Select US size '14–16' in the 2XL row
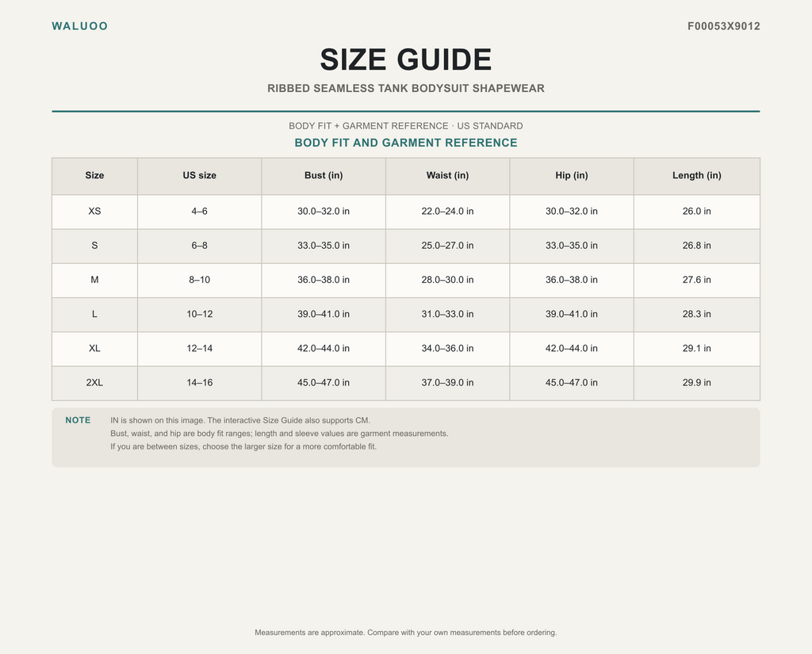This screenshot has width=812, height=654. 199,383
